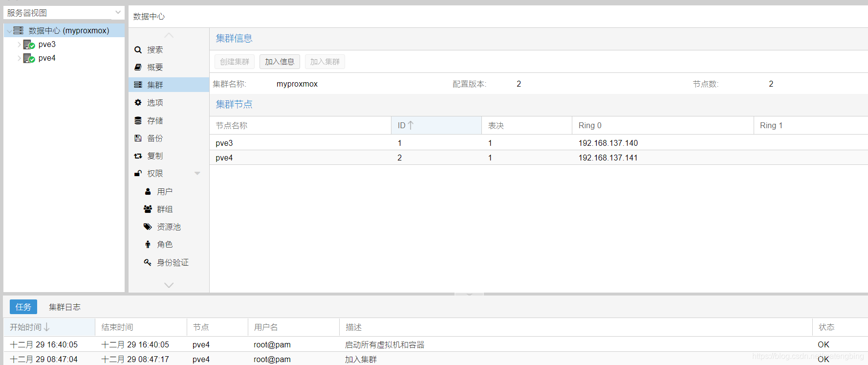Click the retweet icon beside 复制

(138, 156)
